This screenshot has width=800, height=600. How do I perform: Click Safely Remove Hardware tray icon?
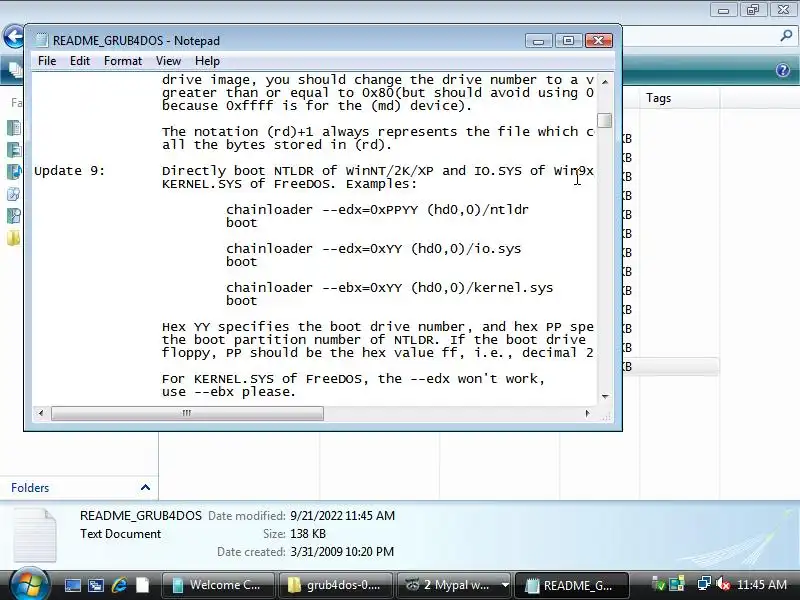coord(659,585)
